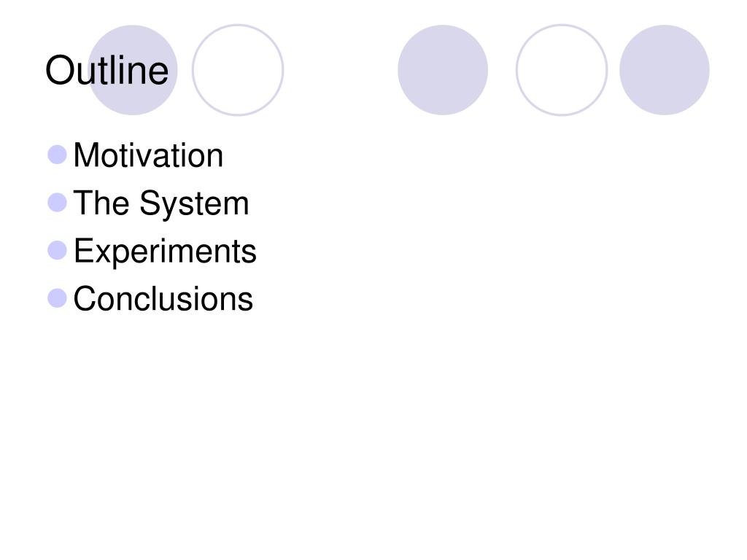
Task: Click the bullet dot before Experiments
Action: point(57,250)
